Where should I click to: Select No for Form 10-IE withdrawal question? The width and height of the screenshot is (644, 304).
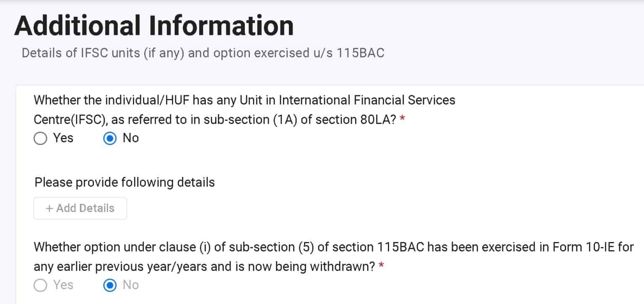(x=109, y=285)
